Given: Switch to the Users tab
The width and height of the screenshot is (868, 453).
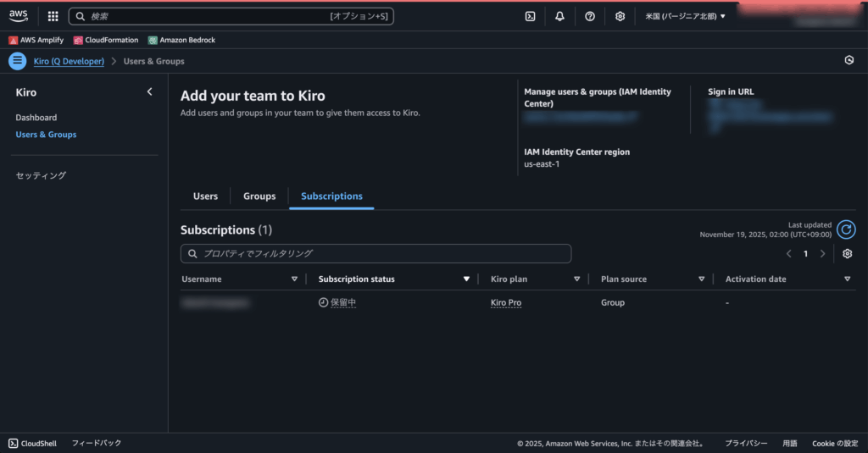Looking at the screenshot, I should coord(205,196).
